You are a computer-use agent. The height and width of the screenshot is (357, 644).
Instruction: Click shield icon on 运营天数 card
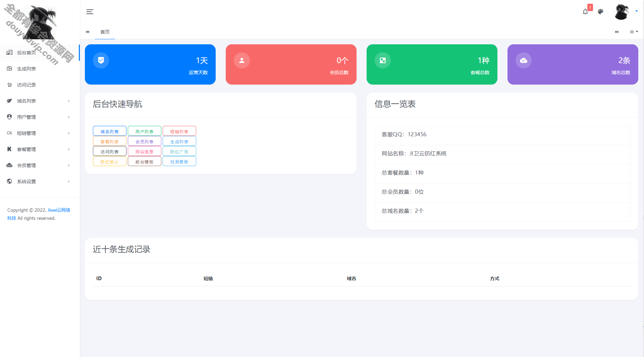101,60
